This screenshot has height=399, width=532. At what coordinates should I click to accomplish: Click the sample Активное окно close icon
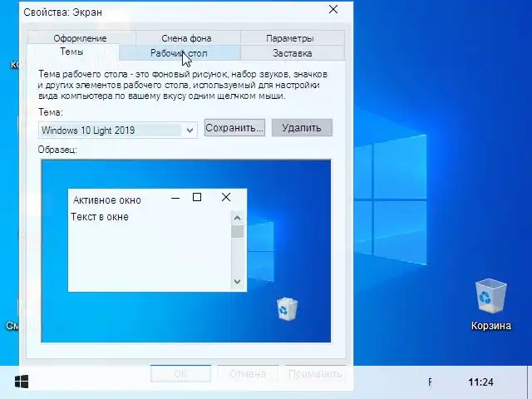click(x=226, y=197)
